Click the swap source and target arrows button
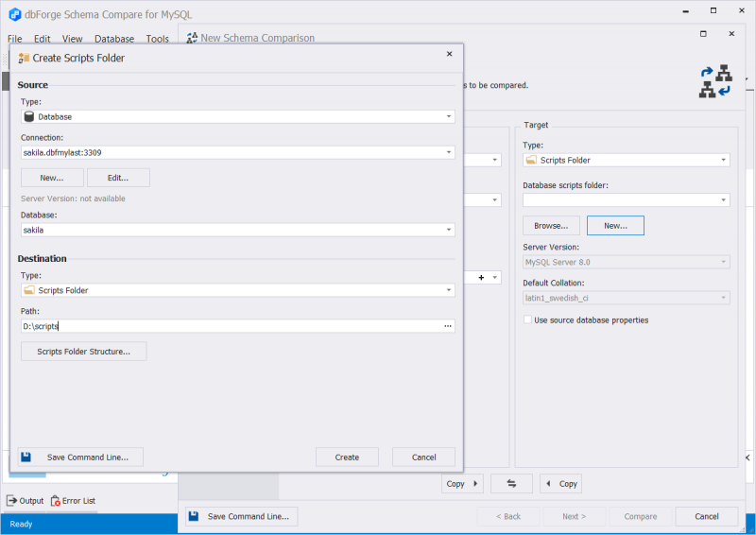This screenshot has width=756, height=535. [x=511, y=483]
